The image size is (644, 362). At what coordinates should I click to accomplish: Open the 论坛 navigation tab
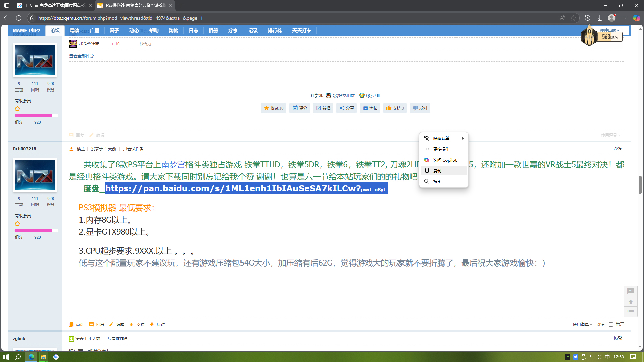coord(55,31)
